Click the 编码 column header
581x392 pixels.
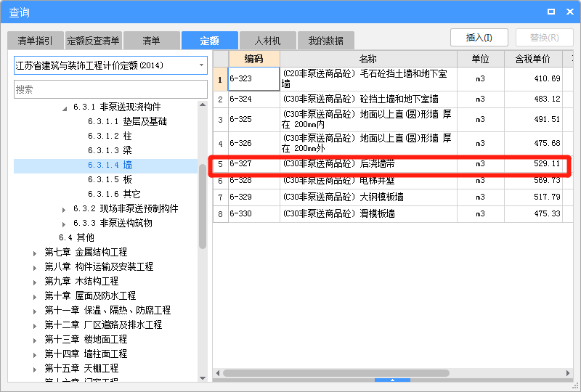coord(253,59)
